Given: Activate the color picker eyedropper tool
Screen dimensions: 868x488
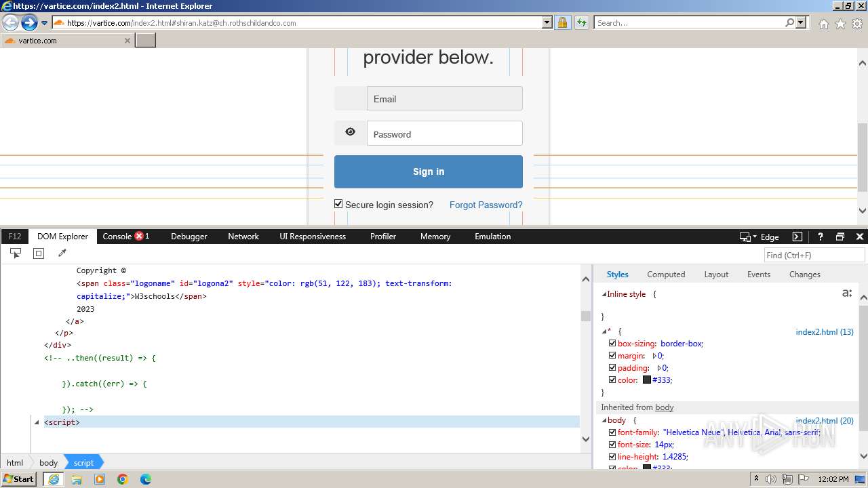Looking at the screenshot, I should pos(62,253).
